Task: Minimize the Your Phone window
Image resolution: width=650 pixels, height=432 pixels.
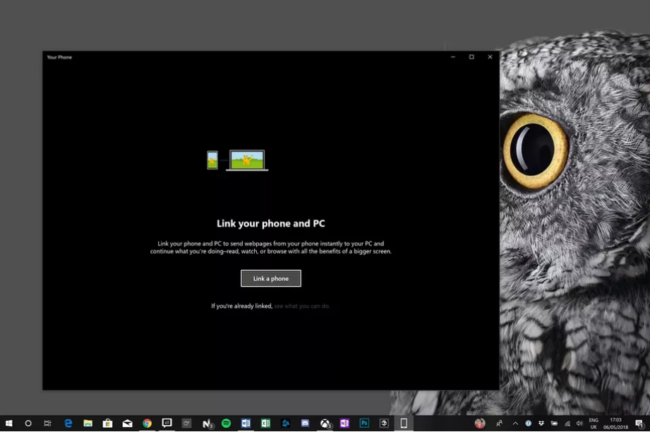Action: [453, 57]
